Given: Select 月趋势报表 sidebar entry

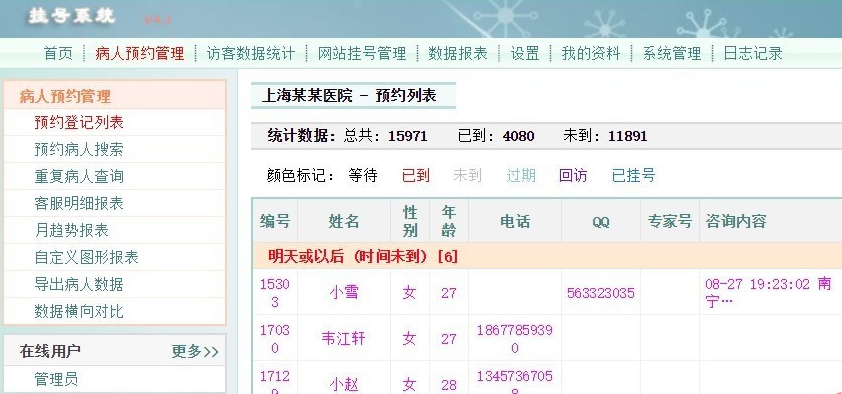Looking at the screenshot, I should 71,230.
